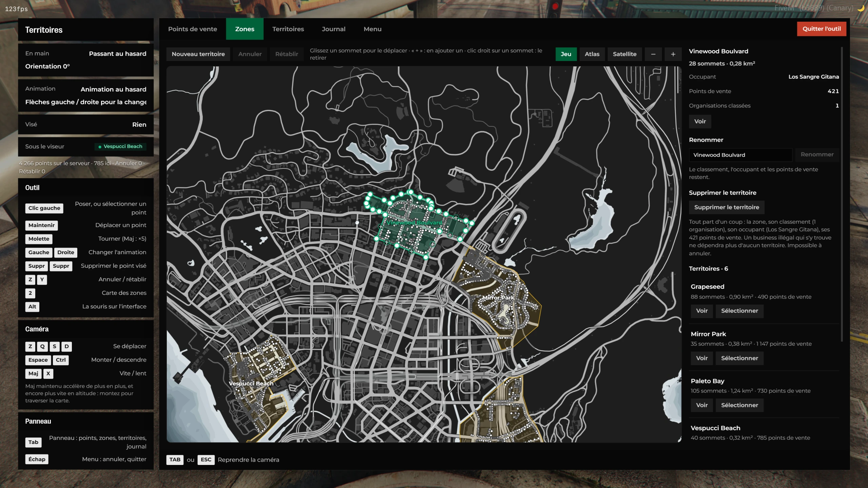Click the Vespucci Beach label on the map
Image resolution: width=868 pixels, height=488 pixels.
click(251, 383)
